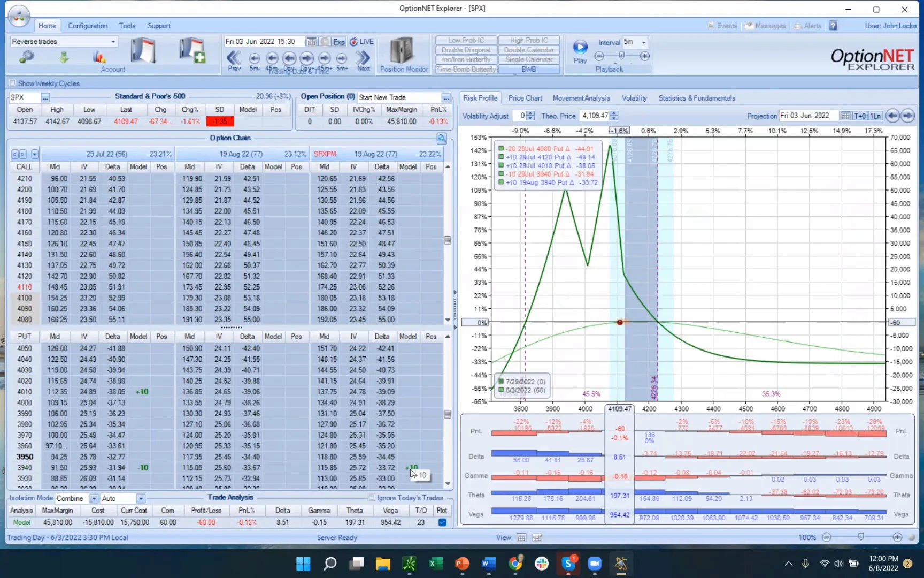Open the option chain search magnifier
The image size is (924, 578).
(442, 138)
